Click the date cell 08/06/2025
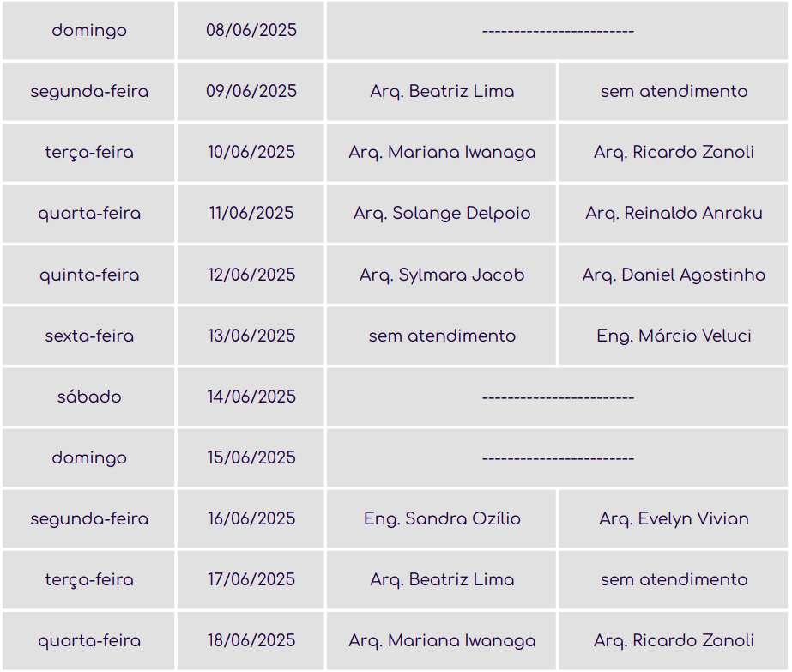This screenshot has height=672, width=792. click(x=251, y=31)
